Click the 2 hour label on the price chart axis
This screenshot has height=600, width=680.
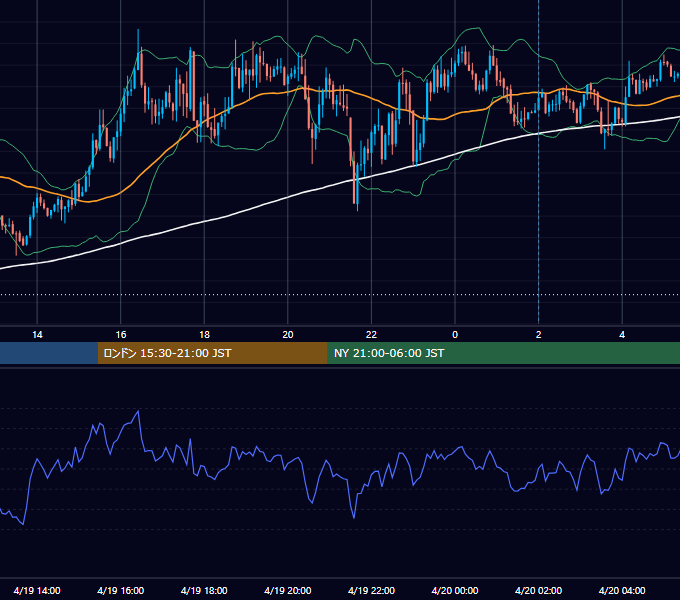click(x=539, y=335)
